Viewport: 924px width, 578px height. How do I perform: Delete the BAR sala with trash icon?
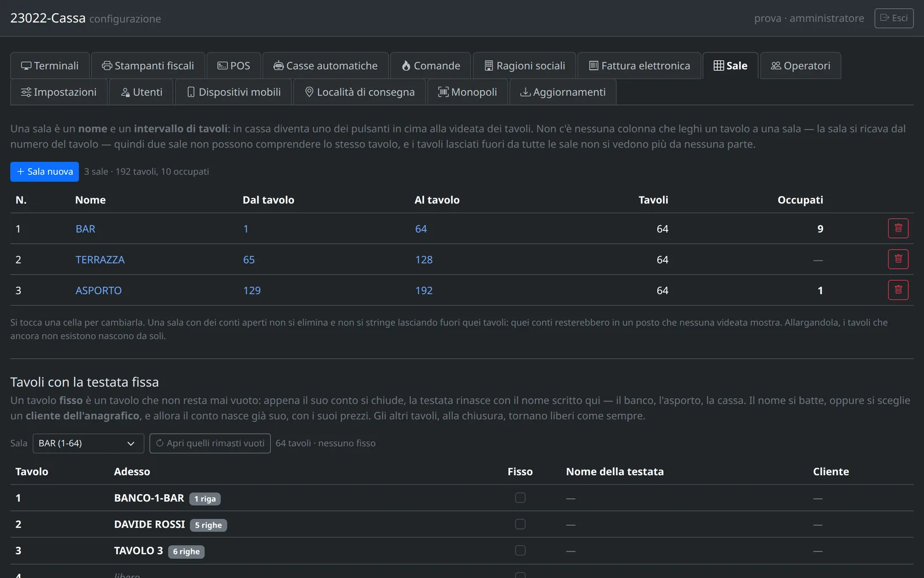point(898,228)
